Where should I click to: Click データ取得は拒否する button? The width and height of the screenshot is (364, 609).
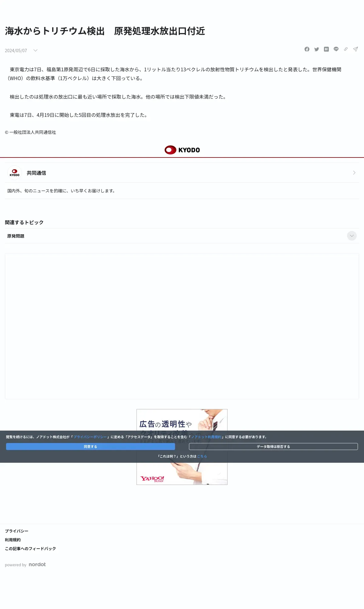pos(273,447)
